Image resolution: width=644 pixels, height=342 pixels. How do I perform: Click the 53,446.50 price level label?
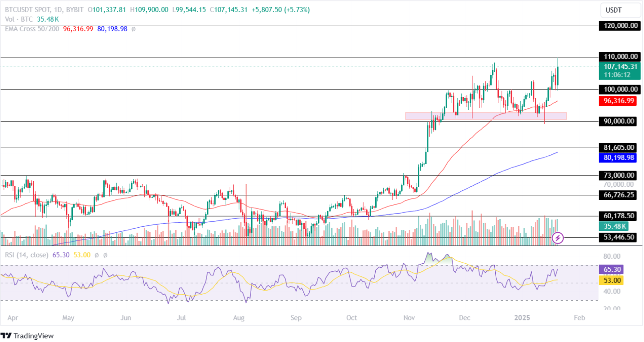click(617, 237)
